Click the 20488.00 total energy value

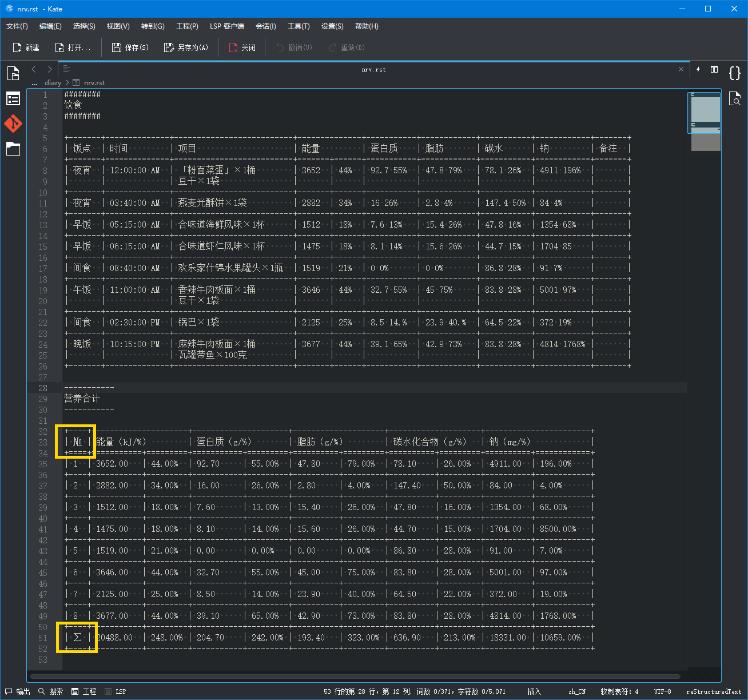click(x=114, y=638)
